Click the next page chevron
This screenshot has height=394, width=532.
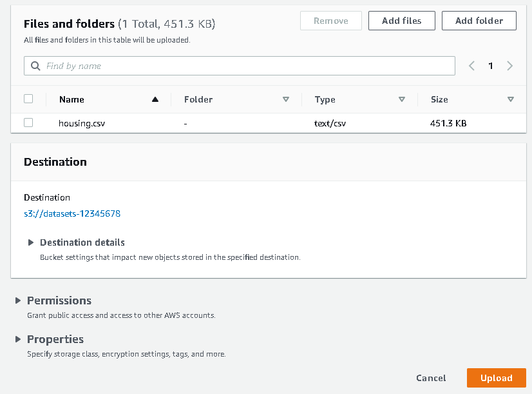click(509, 66)
